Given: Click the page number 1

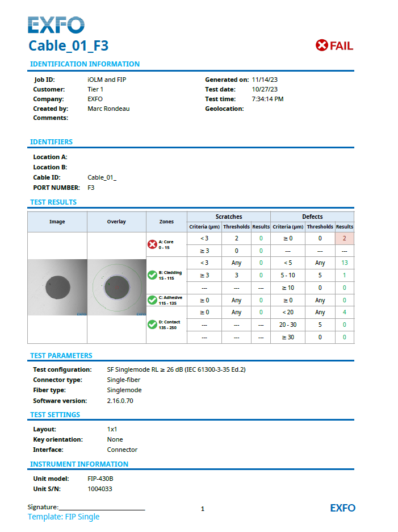Looking at the screenshot, I should (202, 509).
